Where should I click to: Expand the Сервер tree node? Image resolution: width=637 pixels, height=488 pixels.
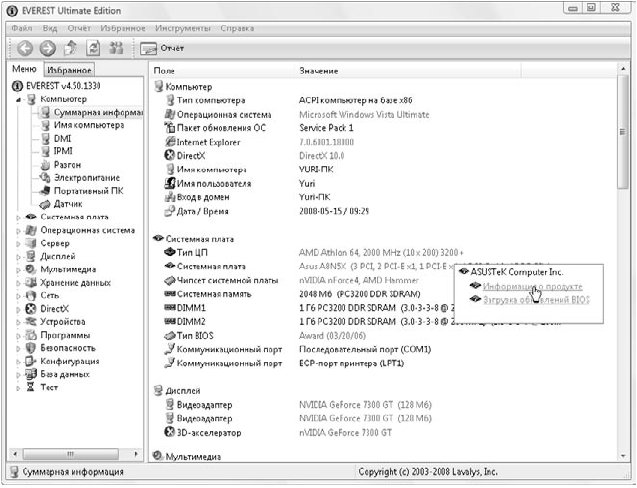pos(18,243)
